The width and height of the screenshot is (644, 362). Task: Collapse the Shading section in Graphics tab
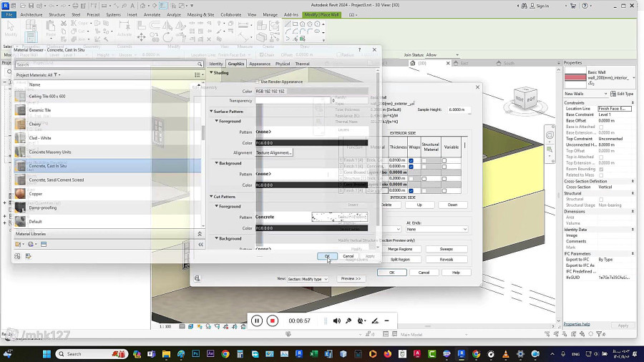212,73
